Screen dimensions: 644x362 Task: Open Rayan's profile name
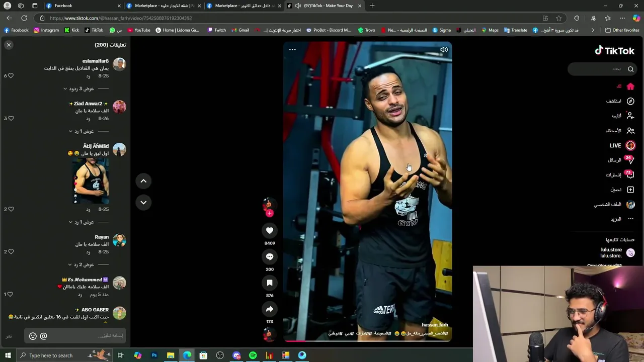point(102,237)
